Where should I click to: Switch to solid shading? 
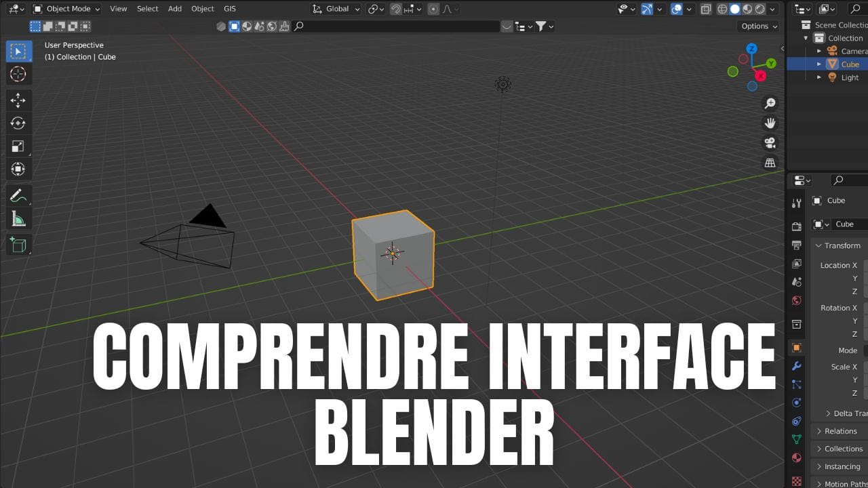734,9
